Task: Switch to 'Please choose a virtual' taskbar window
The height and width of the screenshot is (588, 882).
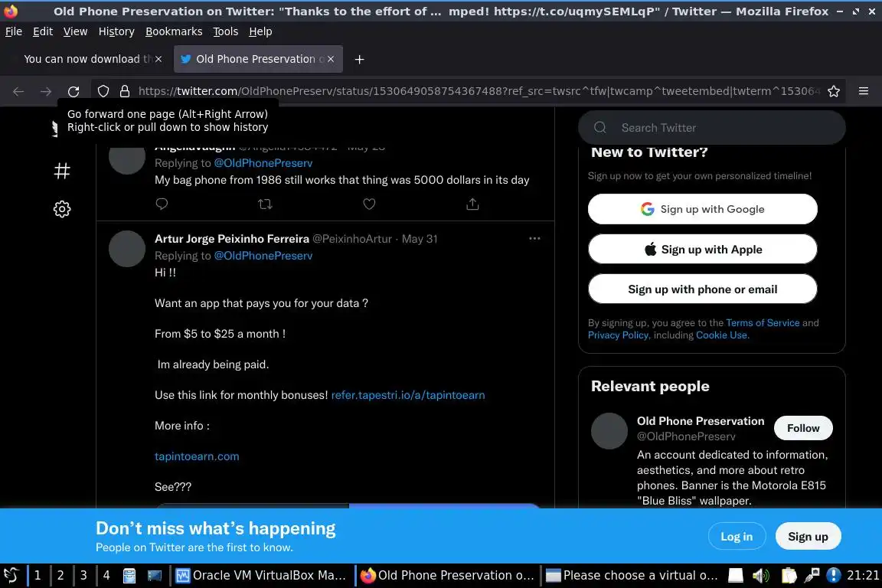Action: click(632, 575)
